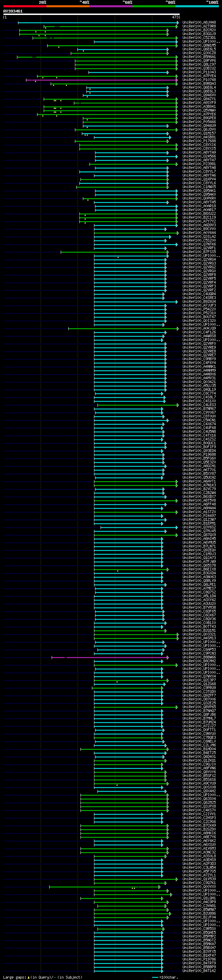Screen dimensions: 222x980
Task: Select hit label UniRef100_Q00VX0
Action: 199,886
